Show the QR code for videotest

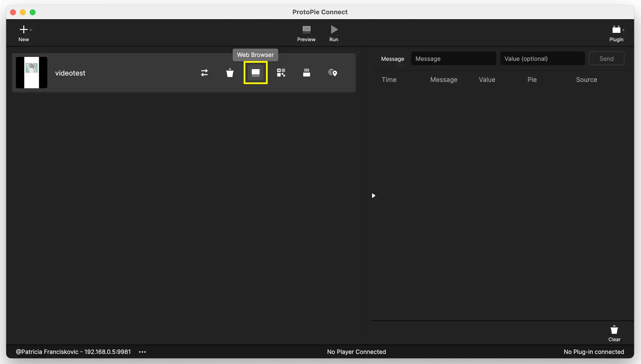(281, 73)
